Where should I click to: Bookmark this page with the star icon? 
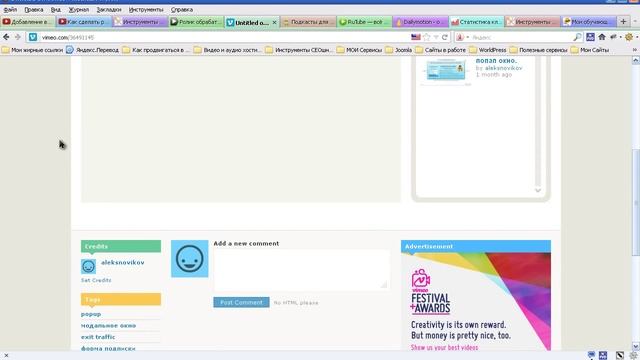tap(427, 37)
